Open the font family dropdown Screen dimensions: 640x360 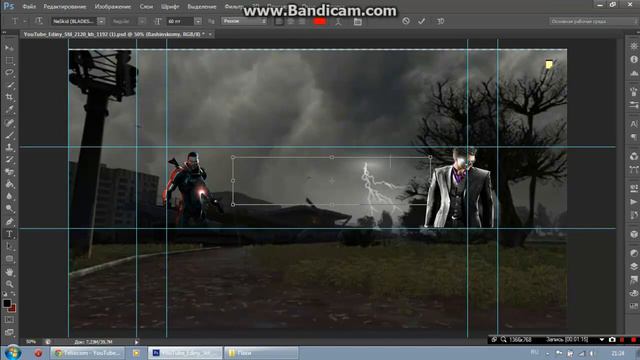pyautogui.click(x=101, y=21)
